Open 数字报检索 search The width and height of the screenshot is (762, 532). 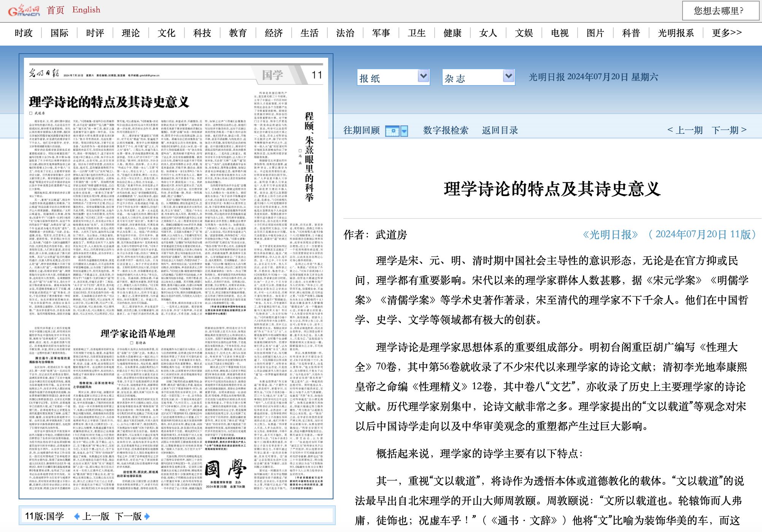click(446, 130)
